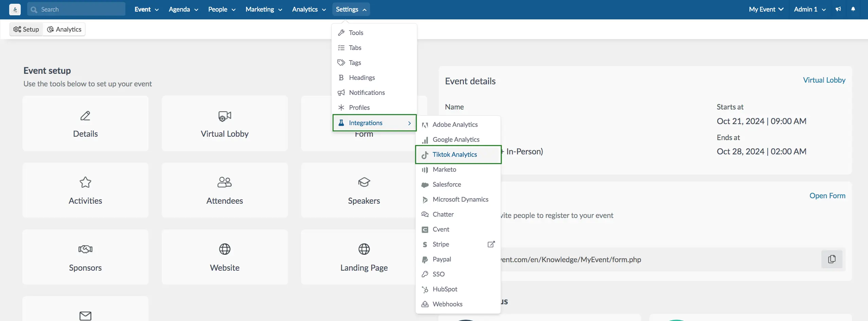Image resolution: width=868 pixels, height=321 pixels.
Task: Open SSO integration option
Action: point(458,274)
